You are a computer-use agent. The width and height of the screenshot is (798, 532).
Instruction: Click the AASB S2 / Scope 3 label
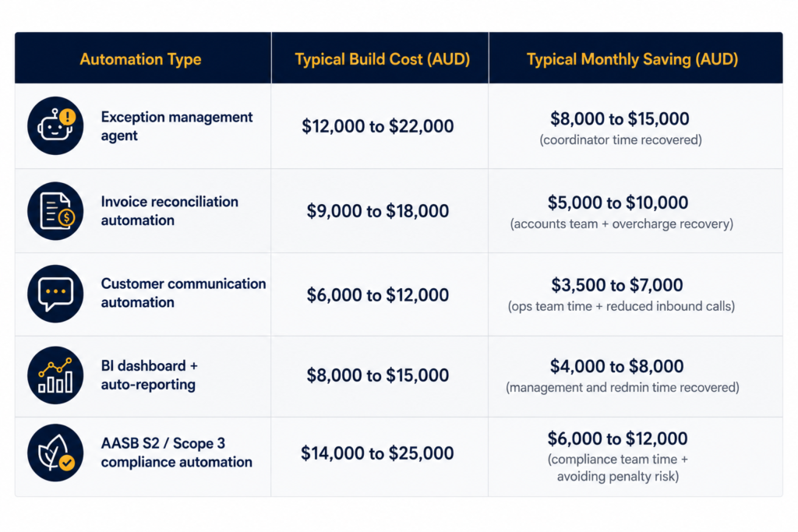(x=163, y=443)
